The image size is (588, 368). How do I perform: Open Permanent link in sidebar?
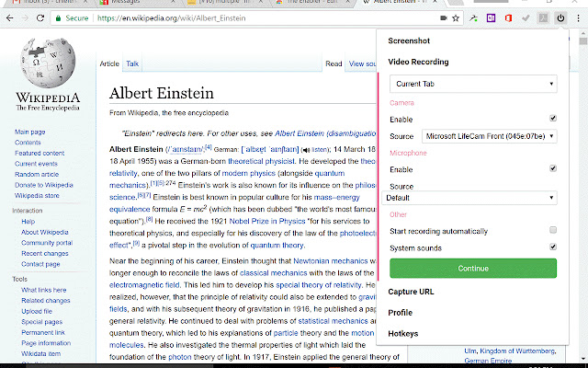tap(43, 332)
